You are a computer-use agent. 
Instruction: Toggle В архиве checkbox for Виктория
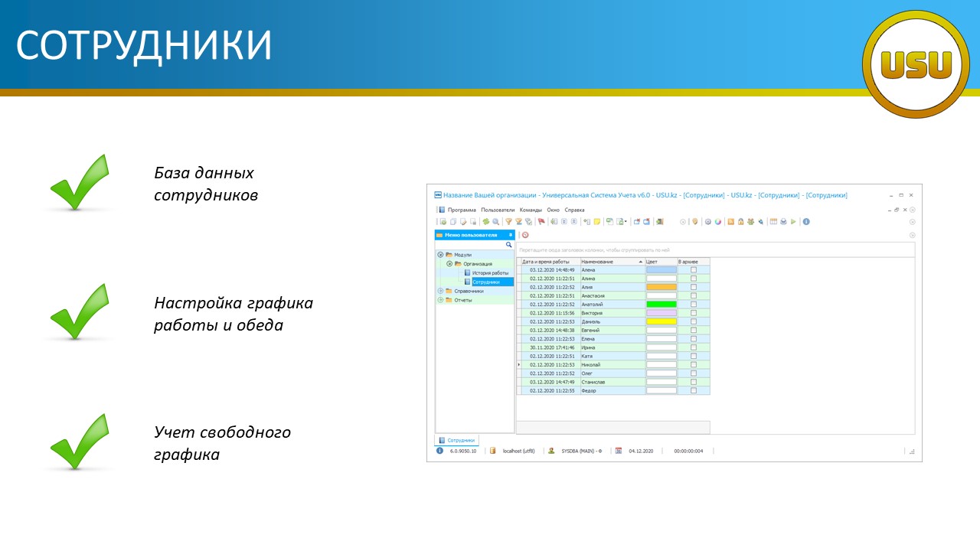tap(694, 313)
